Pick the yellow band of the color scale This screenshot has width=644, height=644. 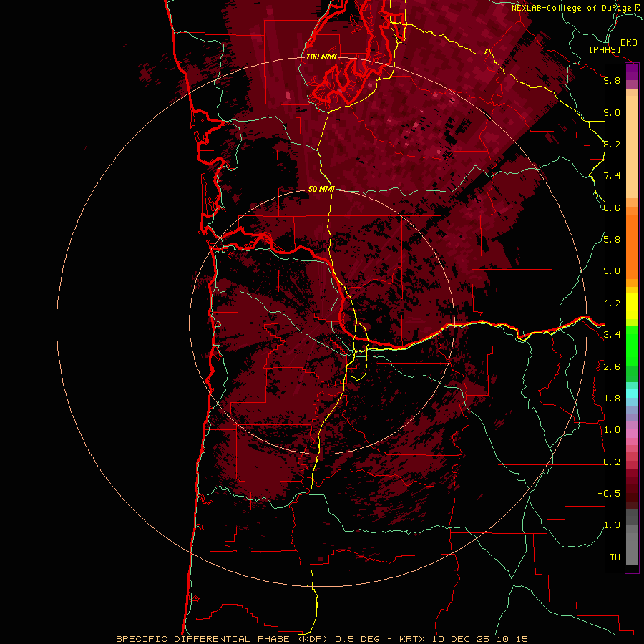coord(632,306)
